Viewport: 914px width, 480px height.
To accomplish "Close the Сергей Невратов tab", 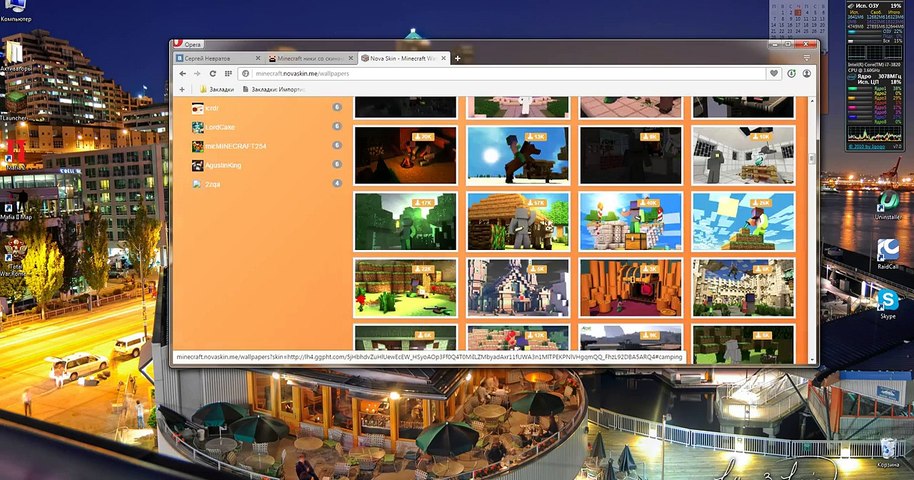I will pos(258,58).
